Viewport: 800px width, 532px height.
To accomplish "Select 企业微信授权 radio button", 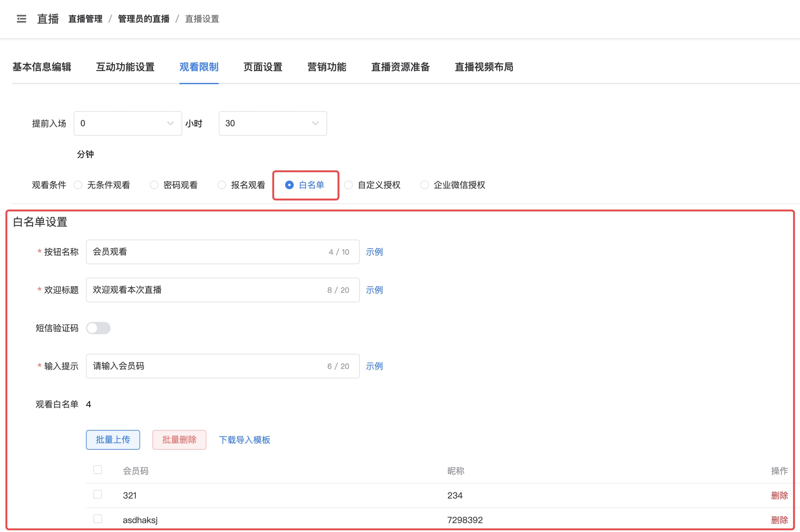I will 424,185.
